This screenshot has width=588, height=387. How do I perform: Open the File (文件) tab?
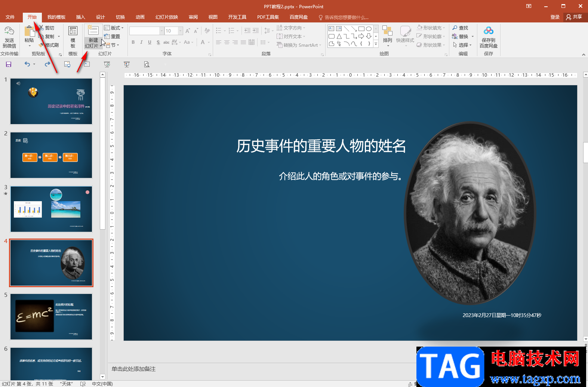(x=10, y=17)
